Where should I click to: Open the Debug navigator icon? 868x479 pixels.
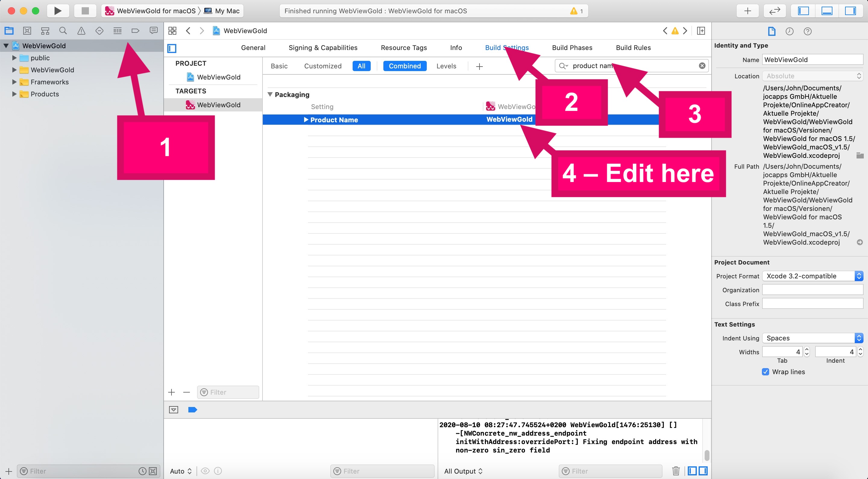point(117,31)
